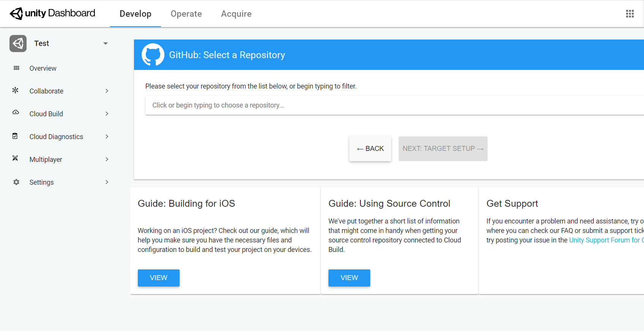Click VIEW under Using Source Control guide
Screen dimensions: 644x331
tap(349, 278)
